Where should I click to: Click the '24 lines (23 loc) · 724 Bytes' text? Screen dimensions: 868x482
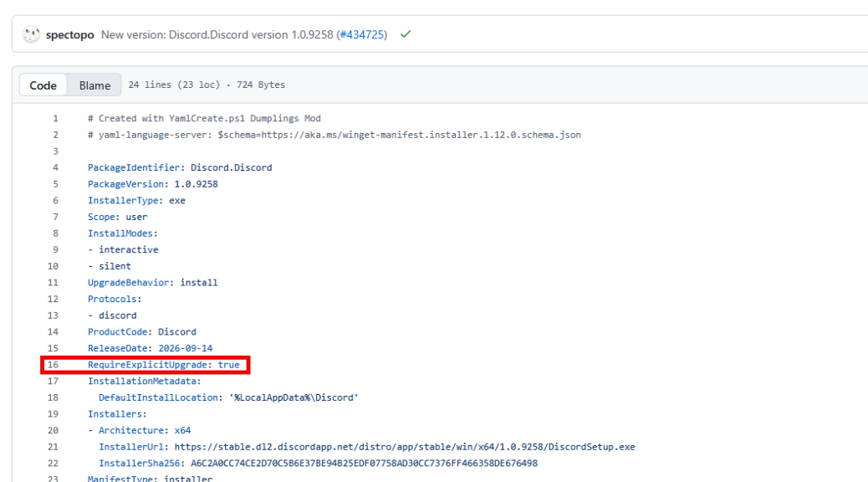[x=207, y=85]
